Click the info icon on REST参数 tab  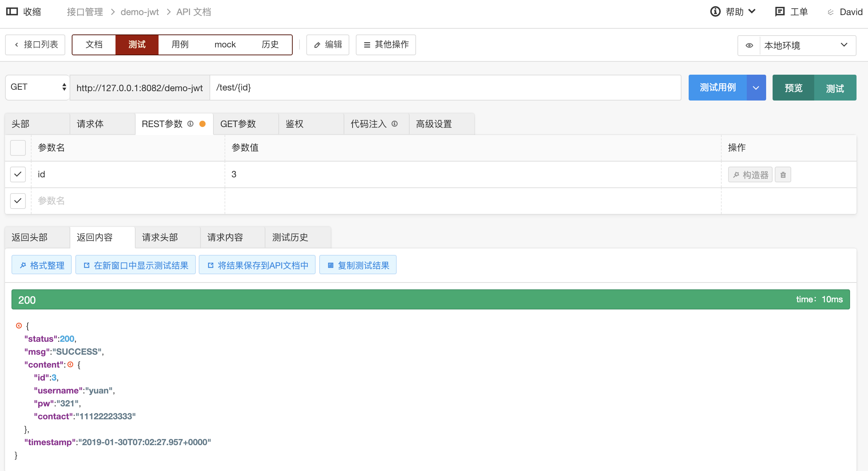(190, 124)
